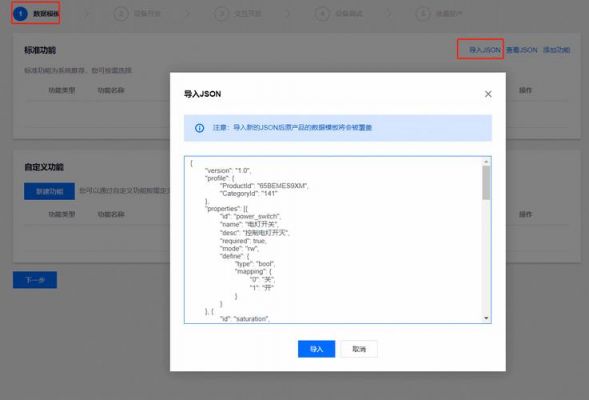The width and height of the screenshot is (589, 400).
Task: Click the blue 下一步 button
Action: pyautogui.click(x=35, y=280)
